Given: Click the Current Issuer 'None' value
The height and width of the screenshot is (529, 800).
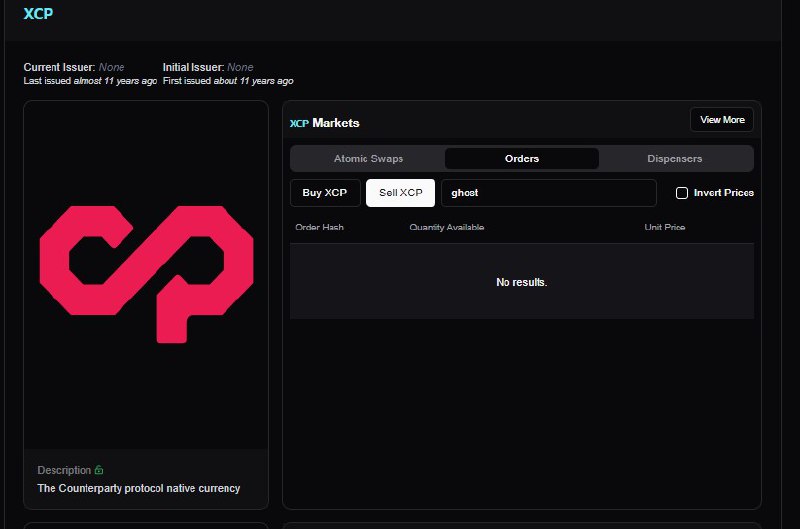Looking at the screenshot, I should pyautogui.click(x=111, y=67).
